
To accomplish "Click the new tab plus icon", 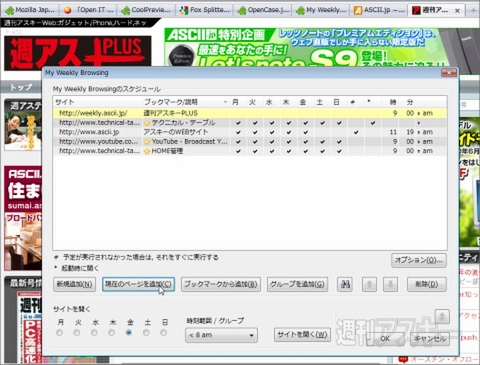I will (x=473, y=10).
